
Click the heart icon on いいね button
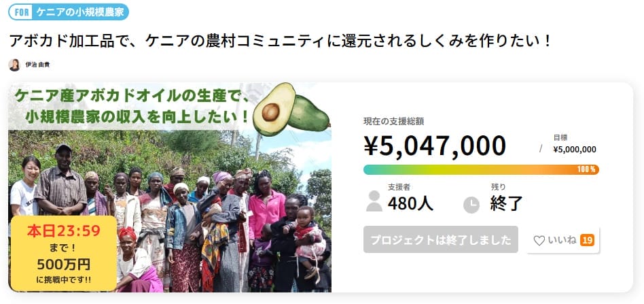539,241
